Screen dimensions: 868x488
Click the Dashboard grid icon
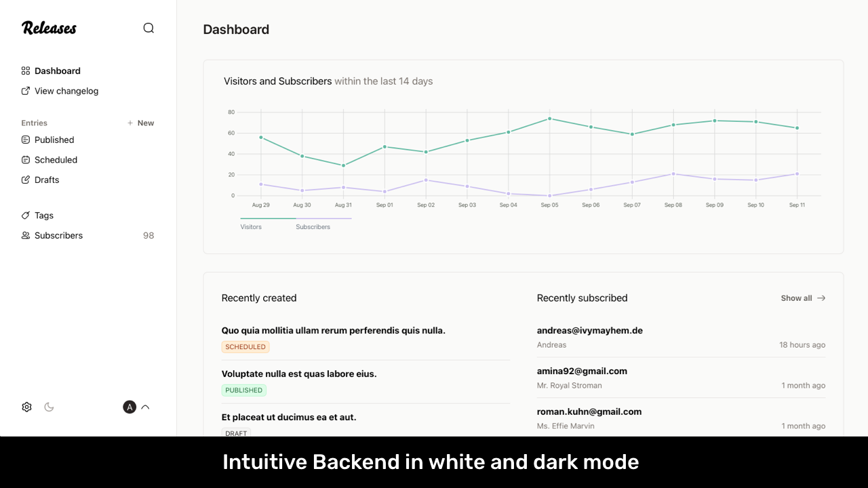(26, 70)
